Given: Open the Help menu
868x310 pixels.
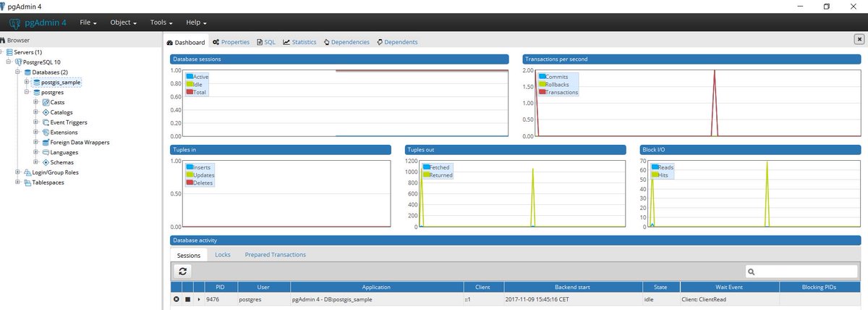Looking at the screenshot, I should pyautogui.click(x=196, y=22).
